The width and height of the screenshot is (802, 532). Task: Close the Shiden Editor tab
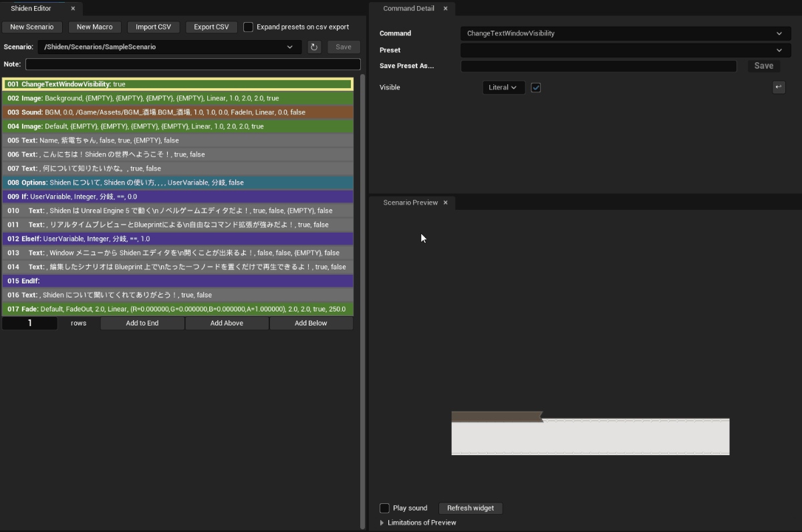[x=73, y=9]
